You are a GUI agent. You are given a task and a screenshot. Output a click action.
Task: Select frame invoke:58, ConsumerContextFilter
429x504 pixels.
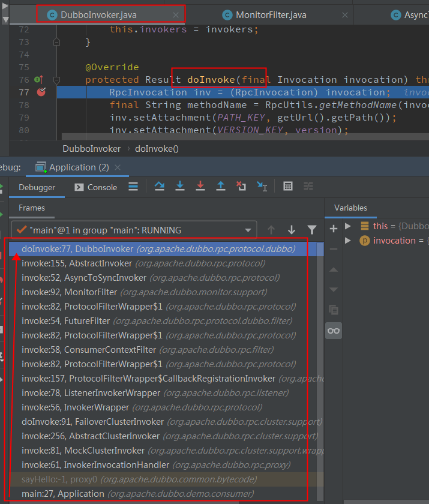tap(163, 350)
